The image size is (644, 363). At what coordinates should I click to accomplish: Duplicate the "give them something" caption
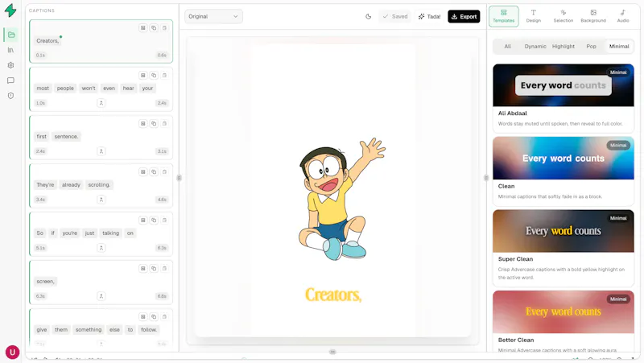(154, 316)
